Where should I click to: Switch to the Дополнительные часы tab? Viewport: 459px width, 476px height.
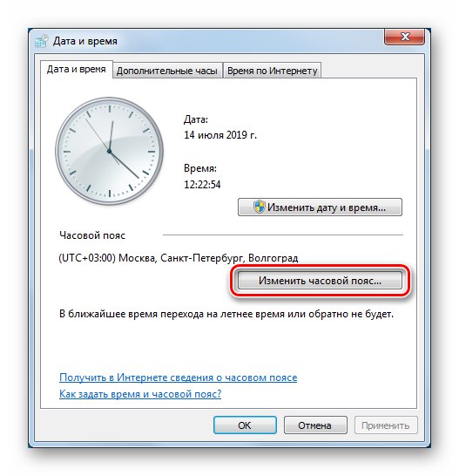pyautogui.click(x=167, y=71)
